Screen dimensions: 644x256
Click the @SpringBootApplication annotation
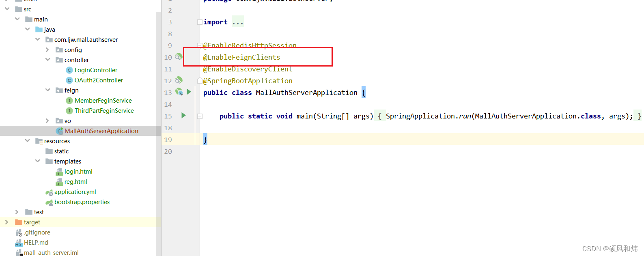(248, 81)
